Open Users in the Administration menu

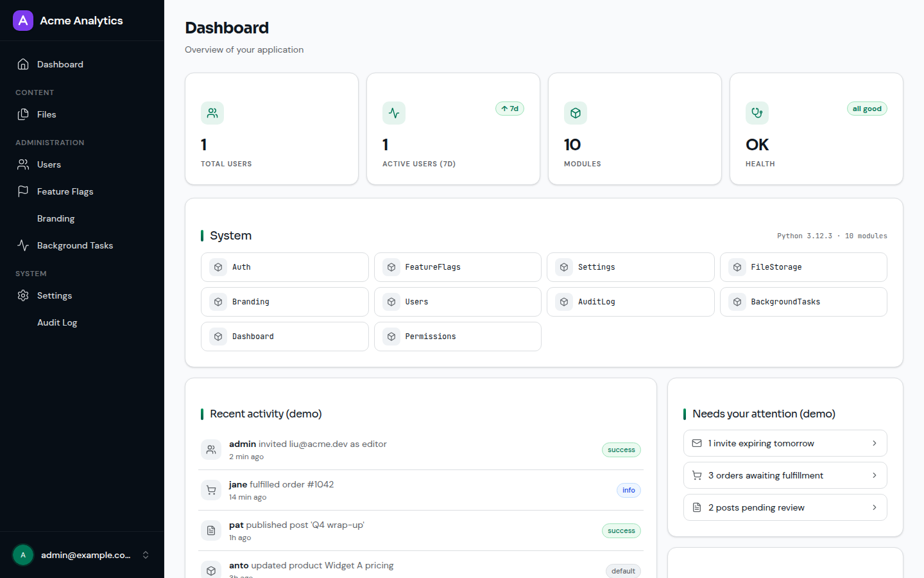(x=82, y=164)
